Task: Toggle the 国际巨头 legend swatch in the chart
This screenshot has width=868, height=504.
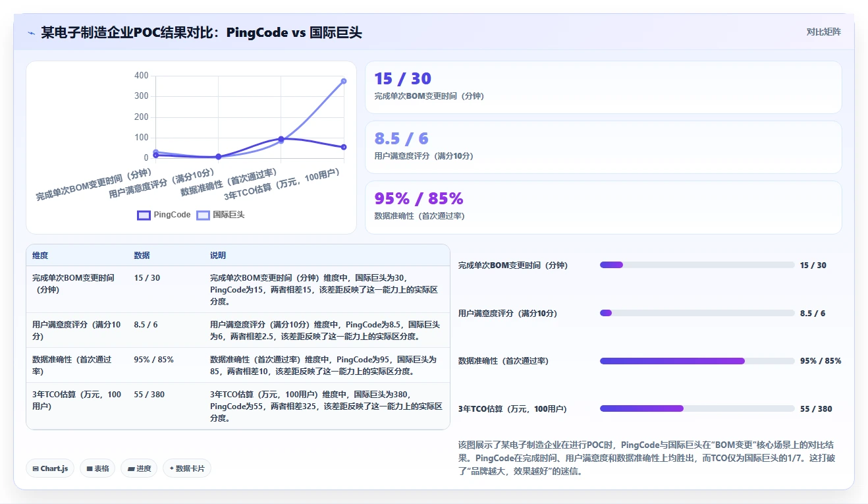Action: (203, 215)
